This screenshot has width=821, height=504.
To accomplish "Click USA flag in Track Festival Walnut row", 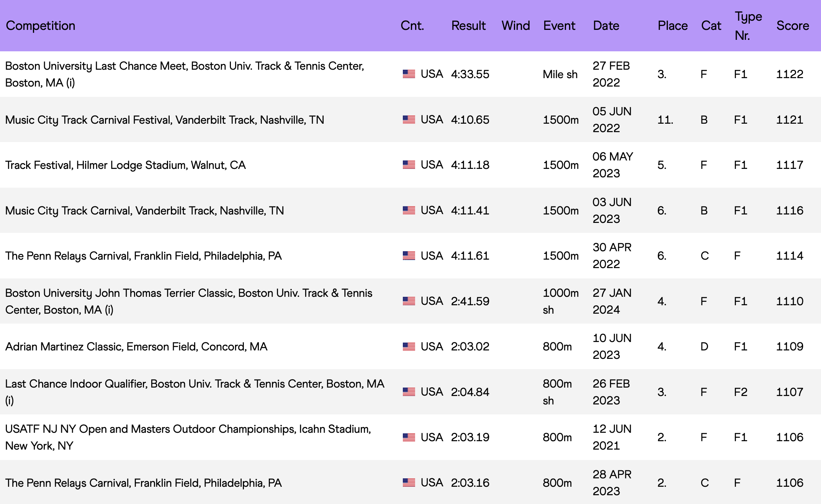I will pyautogui.click(x=409, y=165).
